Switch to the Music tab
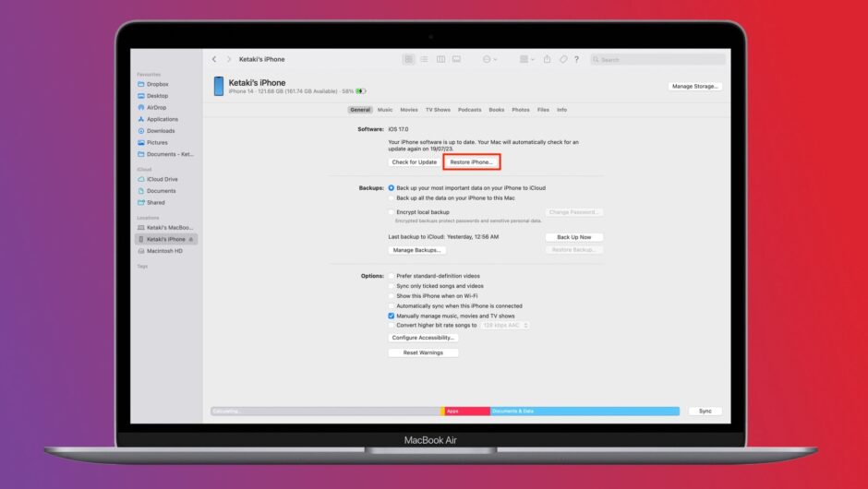868x489 pixels. [x=385, y=110]
